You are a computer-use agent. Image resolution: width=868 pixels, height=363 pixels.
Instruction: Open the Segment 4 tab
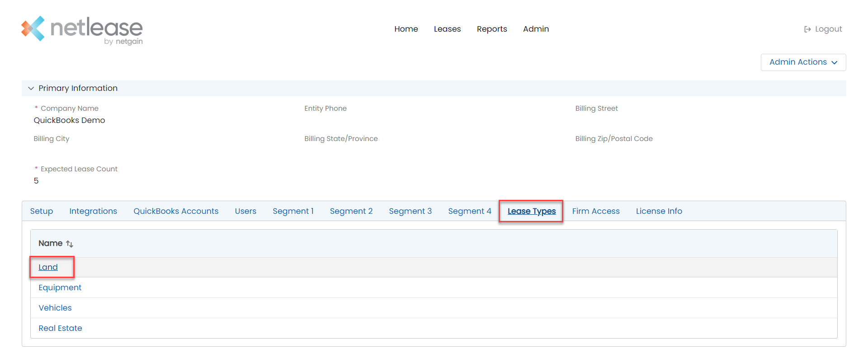click(x=470, y=211)
